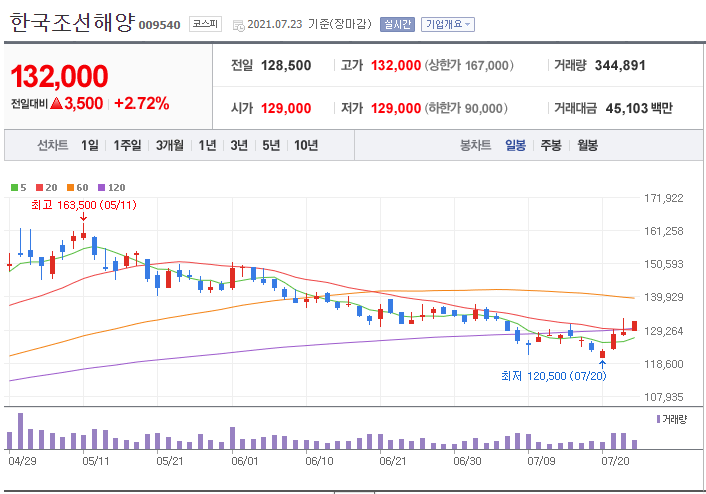
Task: Click the current price 132,000
Action: pos(59,76)
